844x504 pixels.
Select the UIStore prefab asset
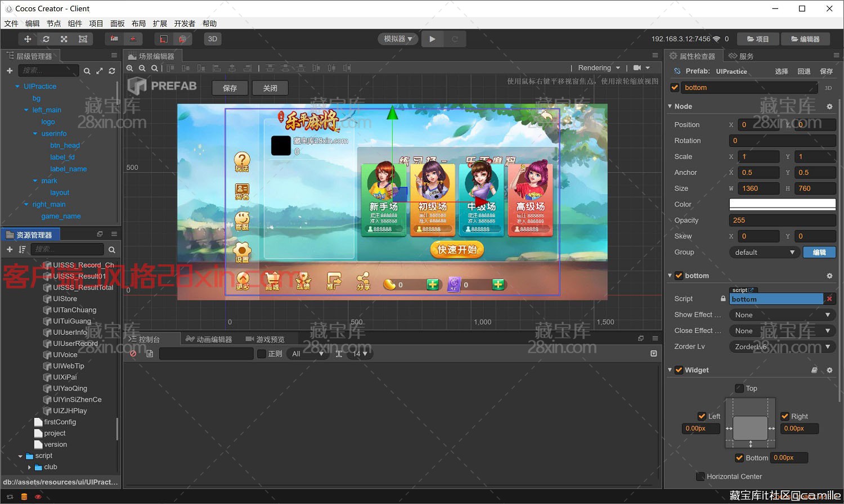(x=65, y=299)
